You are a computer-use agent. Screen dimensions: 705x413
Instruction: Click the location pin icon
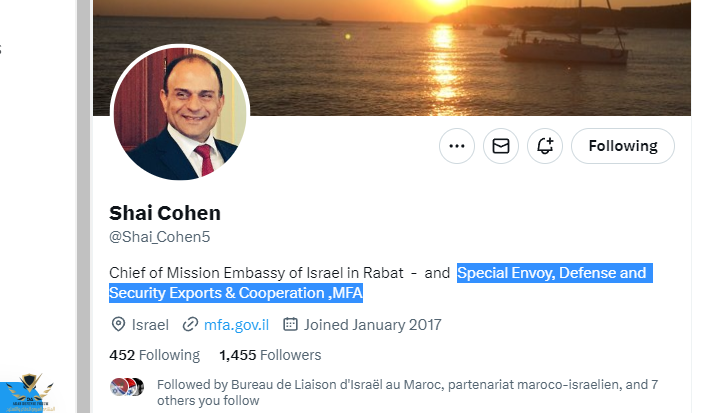tap(118, 325)
